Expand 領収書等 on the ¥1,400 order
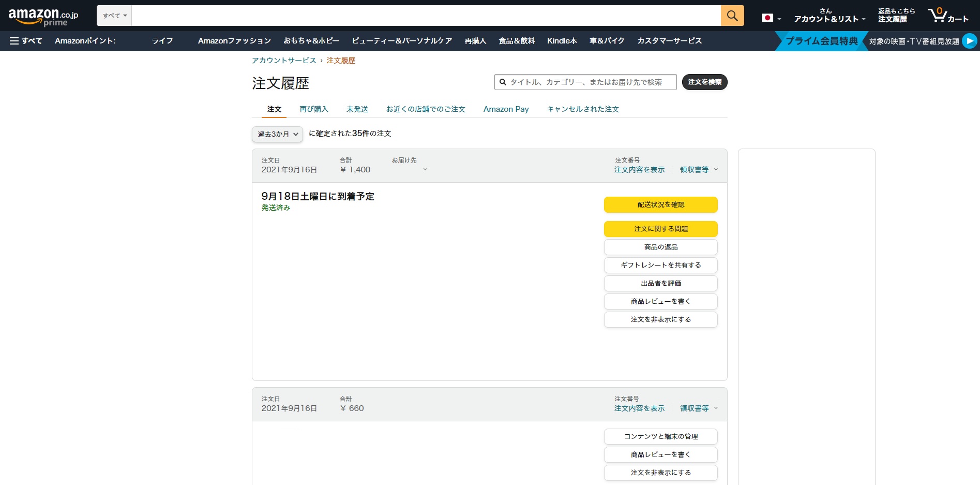The height and width of the screenshot is (485, 980). 699,170
